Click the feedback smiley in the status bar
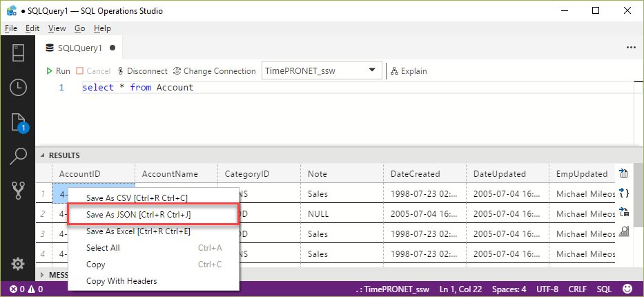The width and height of the screenshot is (644, 297). (x=627, y=289)
